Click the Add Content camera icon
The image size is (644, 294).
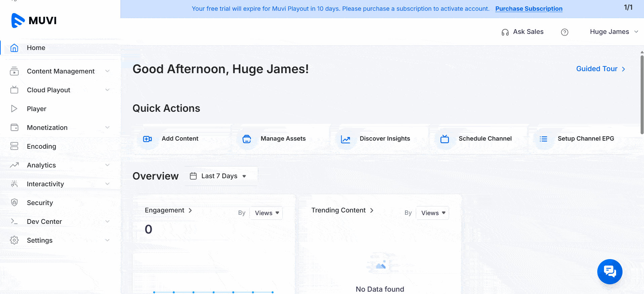[147, 139]
